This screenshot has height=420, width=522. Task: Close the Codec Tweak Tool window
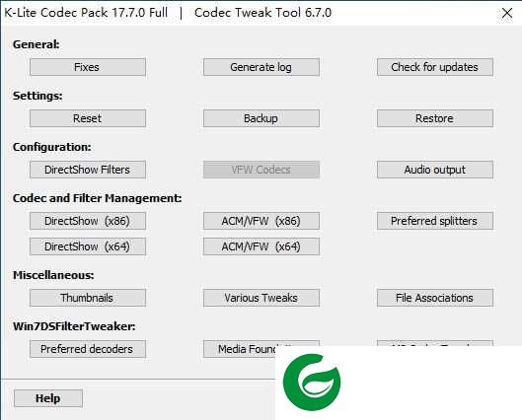pos(506,13)
